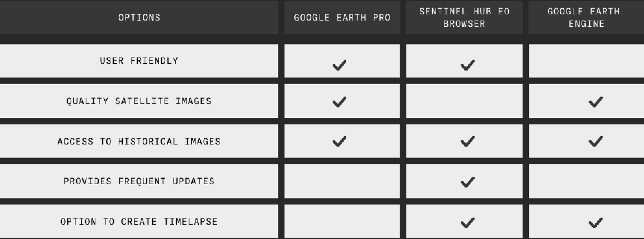Image resolution: width=644 pixels, height=239 pixels.
Task: Click the Provides Frequent Updates row label
Action: click(139, 181)
